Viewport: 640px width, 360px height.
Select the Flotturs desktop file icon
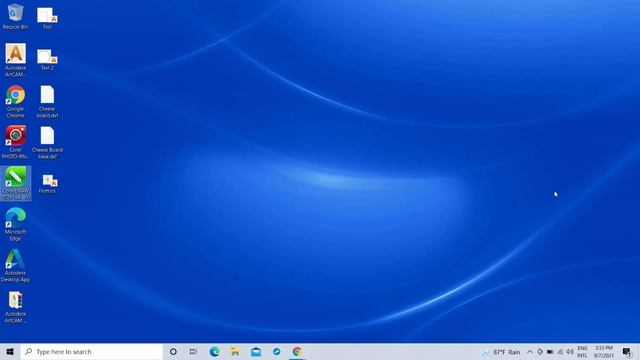tap(47, 184)
